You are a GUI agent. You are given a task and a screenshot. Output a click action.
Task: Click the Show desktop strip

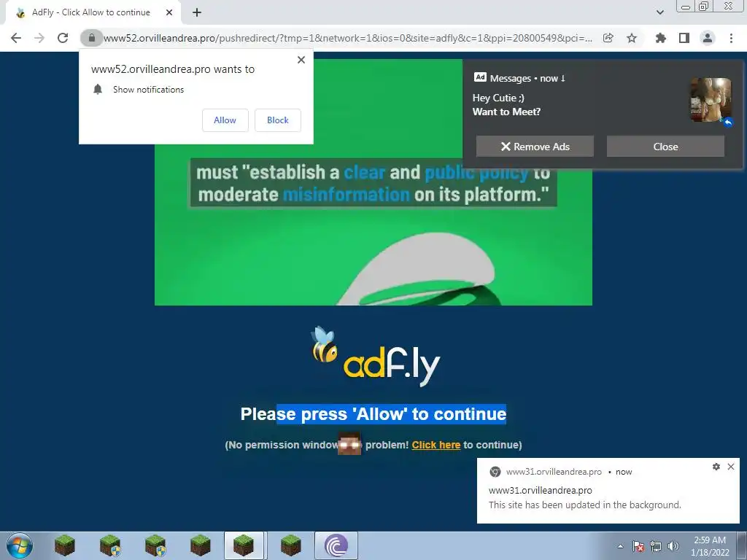click(x=742, y=545)
